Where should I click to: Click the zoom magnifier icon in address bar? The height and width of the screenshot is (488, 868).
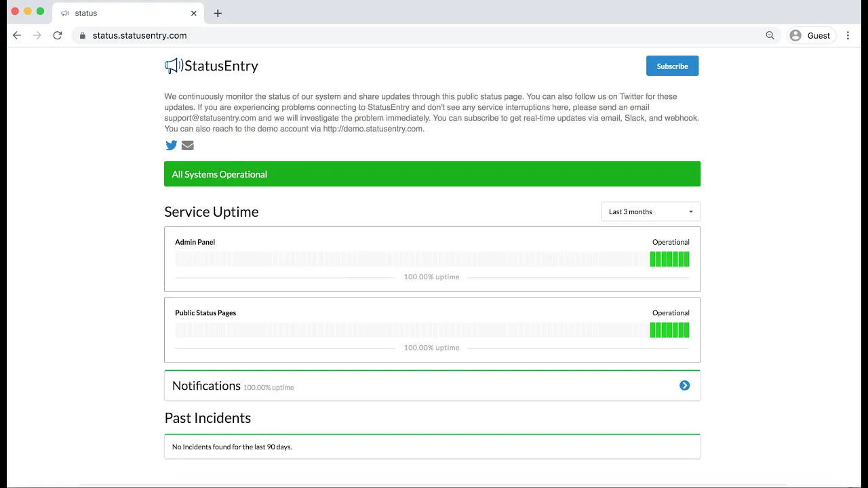coord(770,35)
